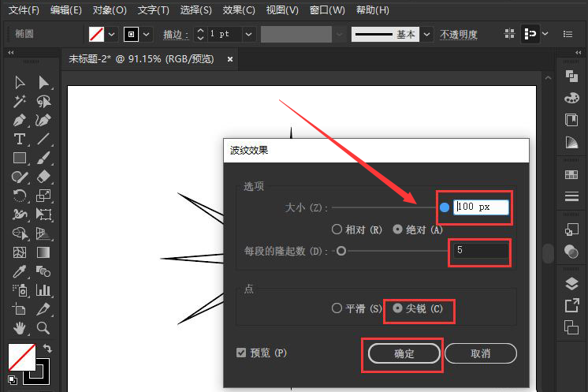Select the Hand tool
Screen dimensions: 588x392
tap(20, 328)
